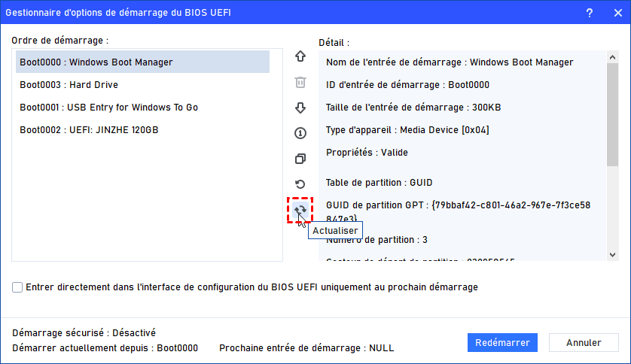Click the GUID de partition GPT value
Screen dimensions: 631x364
pyautogui.click(x=509, y=205)
